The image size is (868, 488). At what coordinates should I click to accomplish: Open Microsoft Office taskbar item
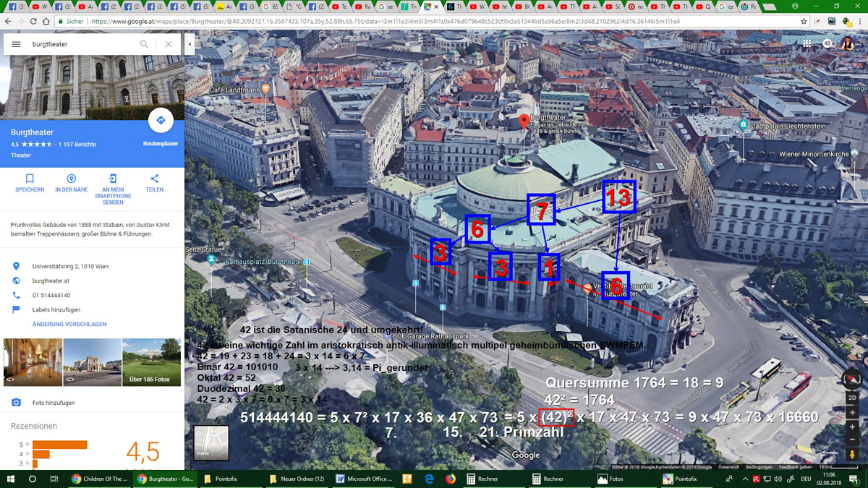coord(364,479)
